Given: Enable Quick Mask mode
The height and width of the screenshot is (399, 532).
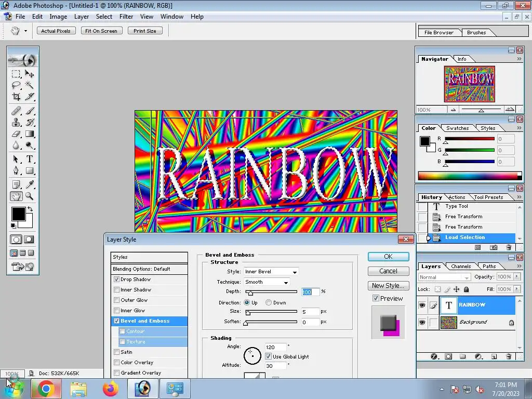Looking at the screenshot, I should (29, 240).
